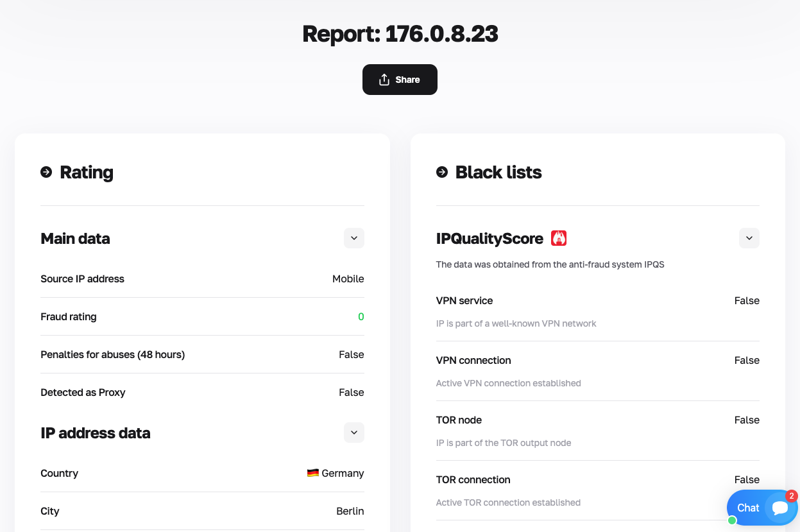The image size is (800, 532).
Task: Click the fraud rating value 0
Action: click(x=361, y=316)
